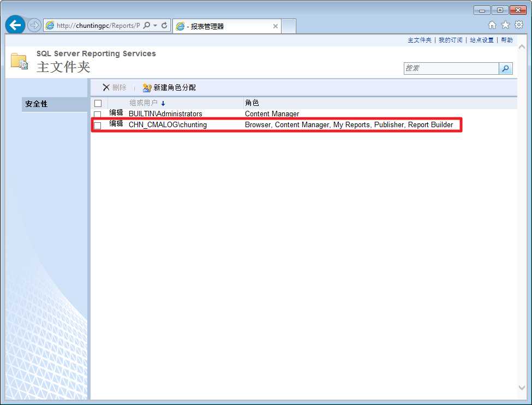
Task: Click the browser forward arrow
Action: (34, 25)
